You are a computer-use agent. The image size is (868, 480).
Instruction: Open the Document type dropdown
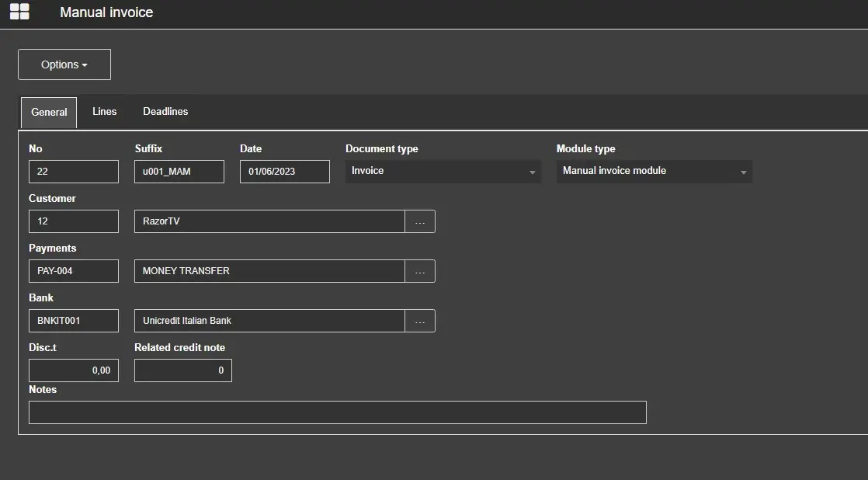443,171
